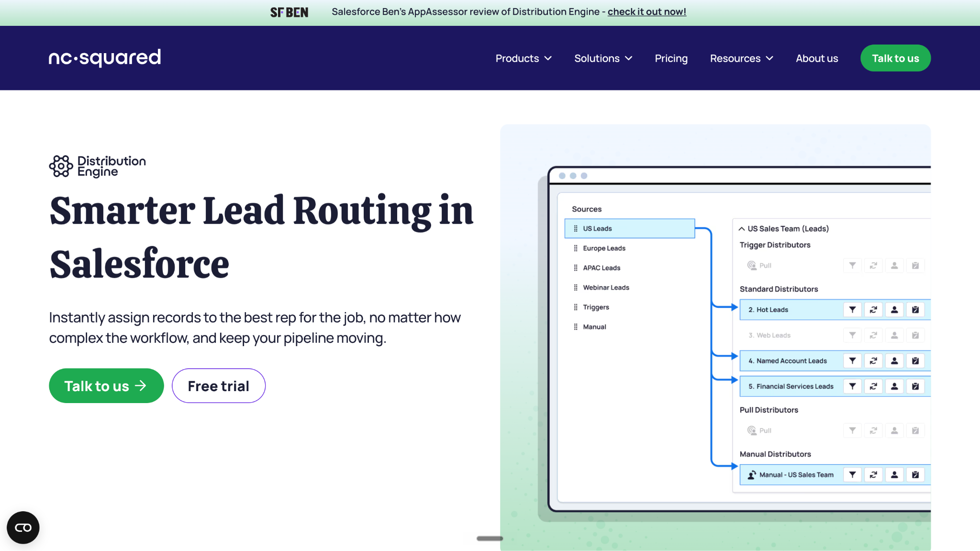Select the 5. Financial Services Leads distributor
The height and width of the screenshot is (551, 980).
[835, 386]
